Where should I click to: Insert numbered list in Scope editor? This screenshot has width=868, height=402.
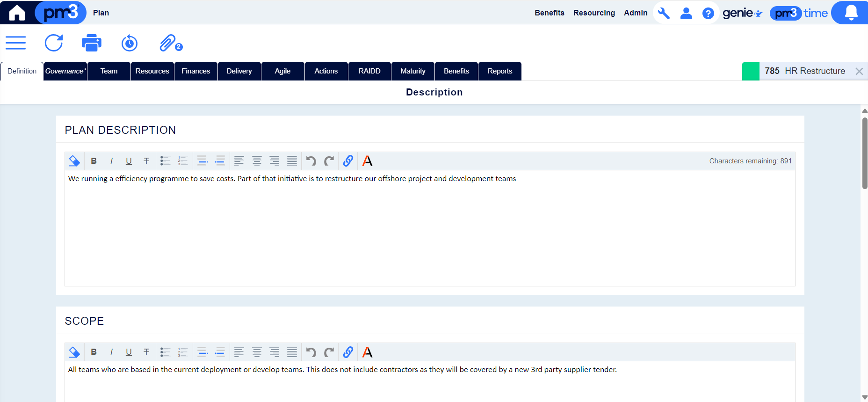[x=183, y=352]
